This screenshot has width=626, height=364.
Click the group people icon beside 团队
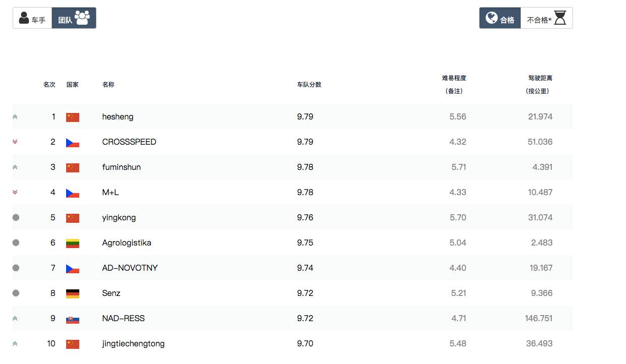tap(82, 18)
